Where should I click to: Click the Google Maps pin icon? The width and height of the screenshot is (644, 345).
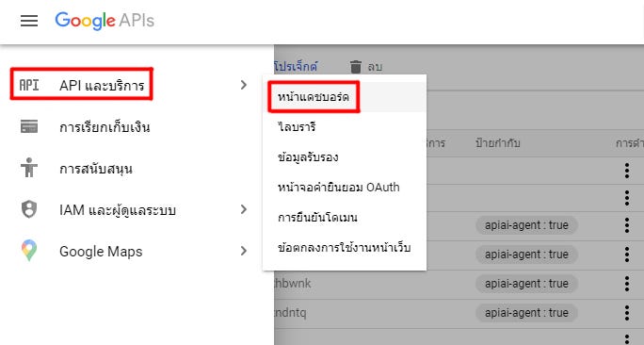pyautogui.click(x=29, y=251)
